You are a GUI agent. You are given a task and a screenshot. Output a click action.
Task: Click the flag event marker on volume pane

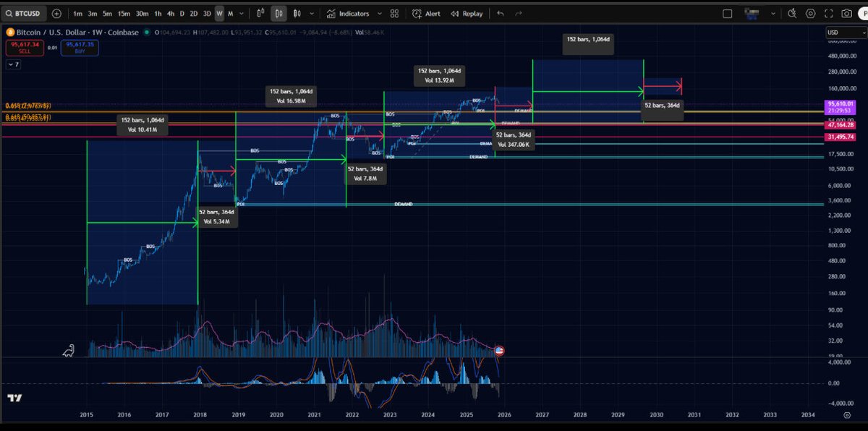click(x=498, y=351)
